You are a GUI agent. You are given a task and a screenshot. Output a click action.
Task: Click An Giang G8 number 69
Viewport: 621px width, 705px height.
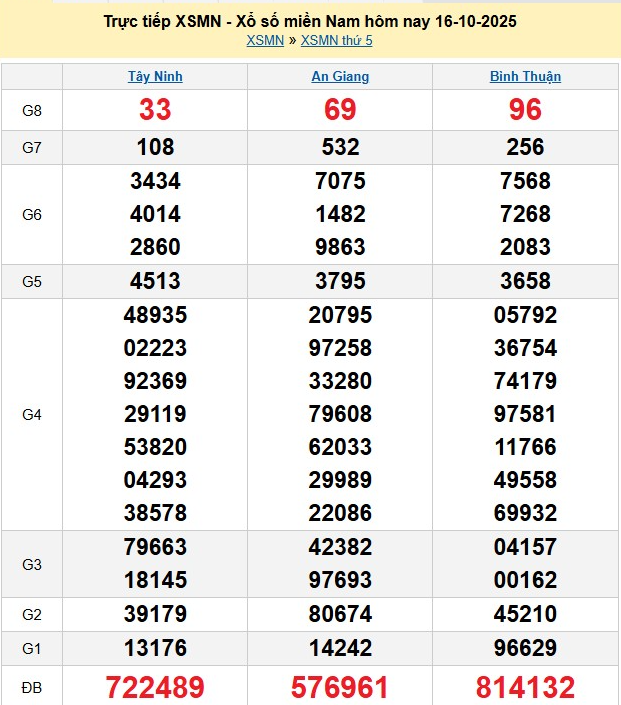pos(340,110)
